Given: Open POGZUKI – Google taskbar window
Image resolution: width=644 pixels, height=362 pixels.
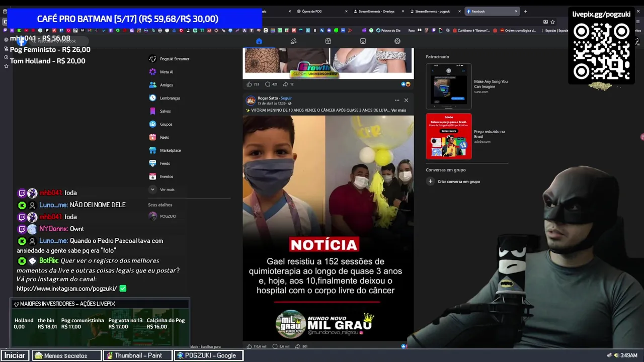Looking at the screenshot, I should tap(208, 355).
